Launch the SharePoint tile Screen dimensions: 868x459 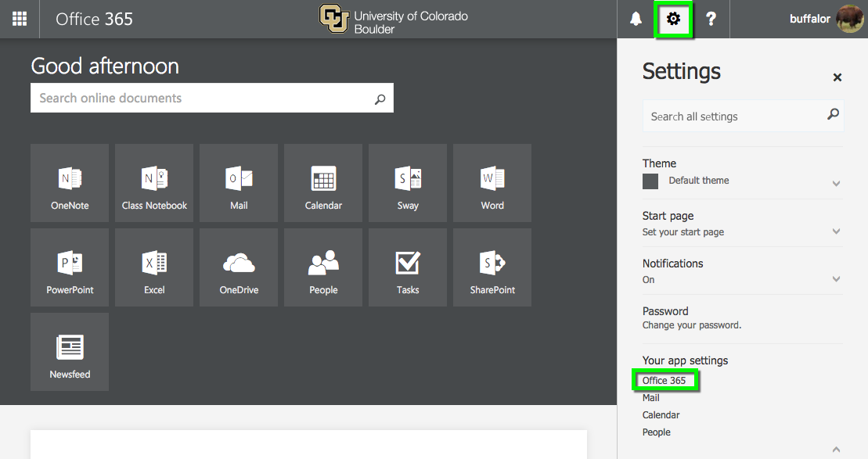coord(492,267)
